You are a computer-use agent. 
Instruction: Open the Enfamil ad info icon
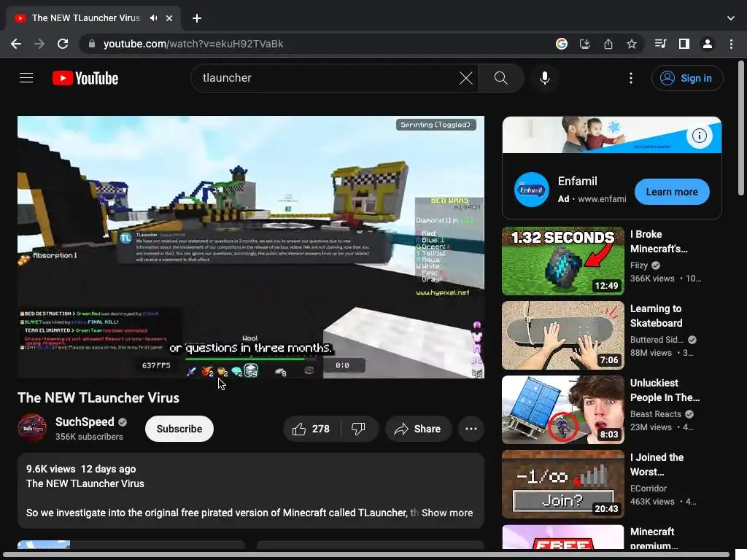coord(699,136)
